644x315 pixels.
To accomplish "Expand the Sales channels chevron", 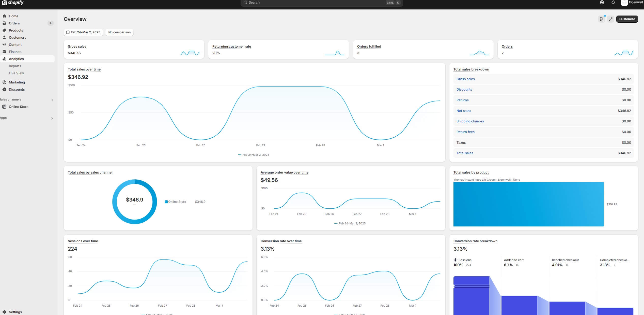I will [52, 100].
